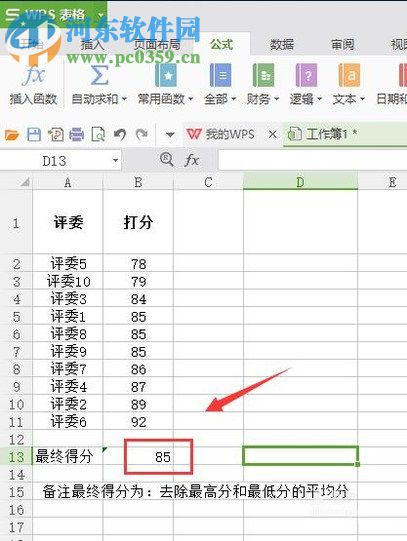
Task: Switch to the 页面布局 ribbon tab
Action: (157, 45)
